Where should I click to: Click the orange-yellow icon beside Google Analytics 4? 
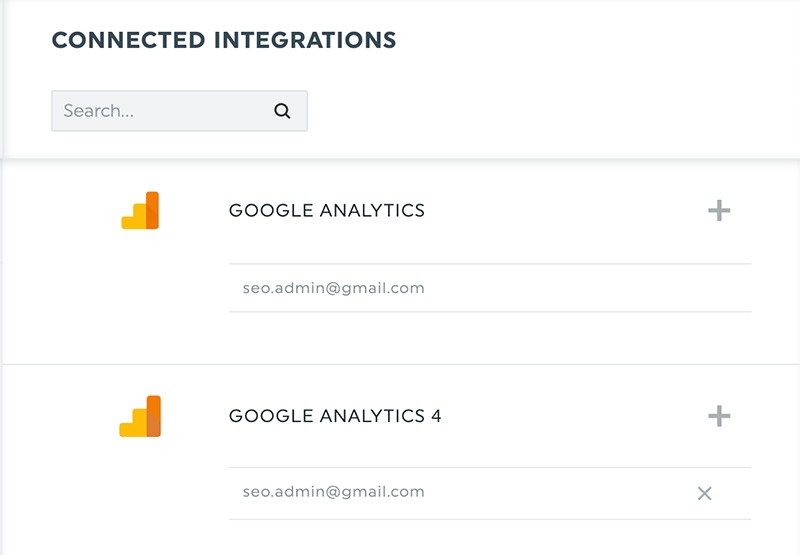pyautogui.click(x=140, y=416)
